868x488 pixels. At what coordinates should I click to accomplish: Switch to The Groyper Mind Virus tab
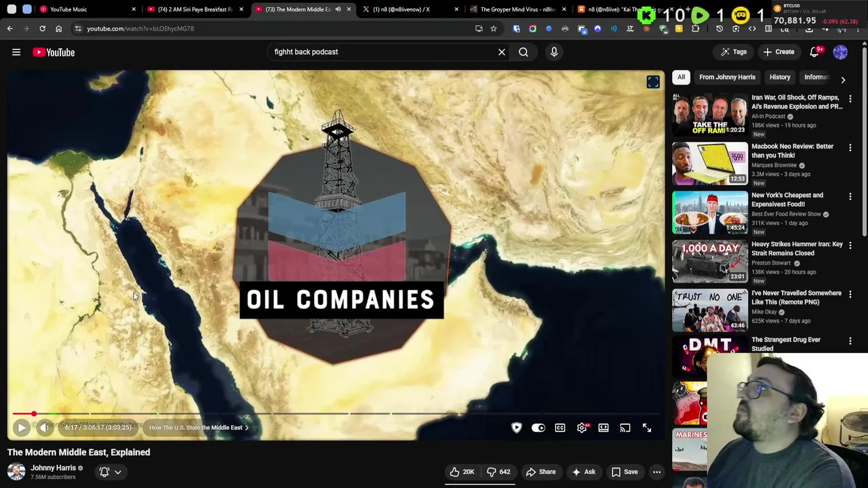click(x=518, y=9)
